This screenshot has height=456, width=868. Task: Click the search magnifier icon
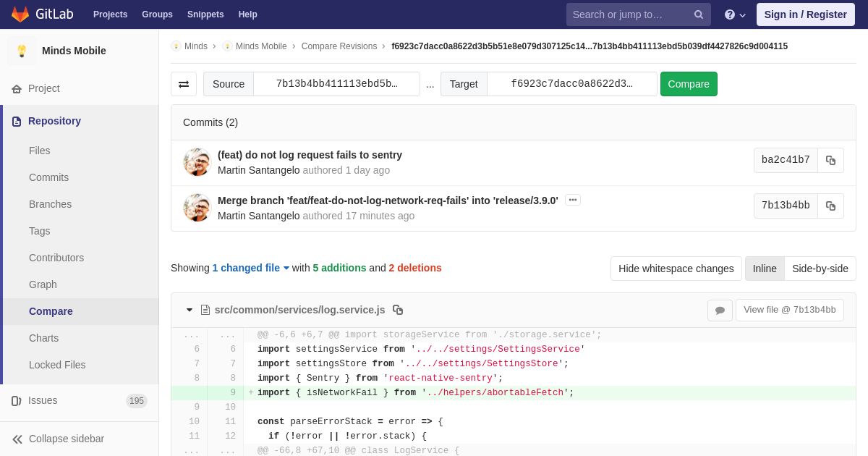tap(699, 14)
